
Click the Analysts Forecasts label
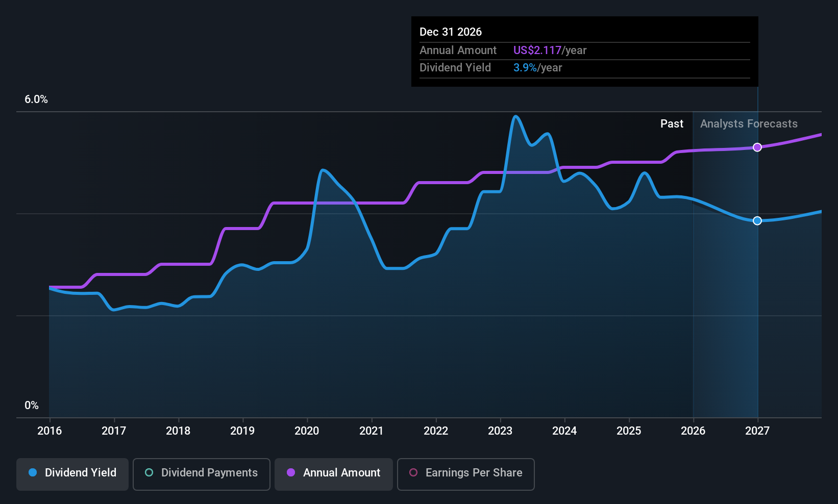(x=749, y=124)
